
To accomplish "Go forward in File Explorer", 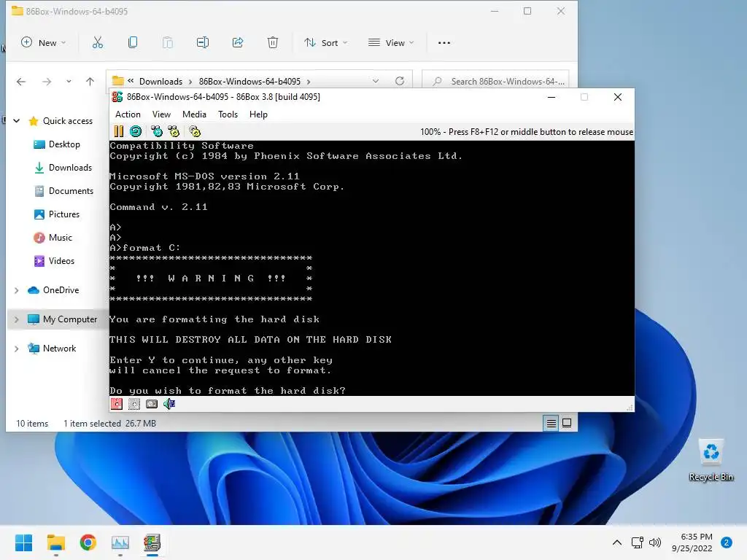I will point(47,82).
